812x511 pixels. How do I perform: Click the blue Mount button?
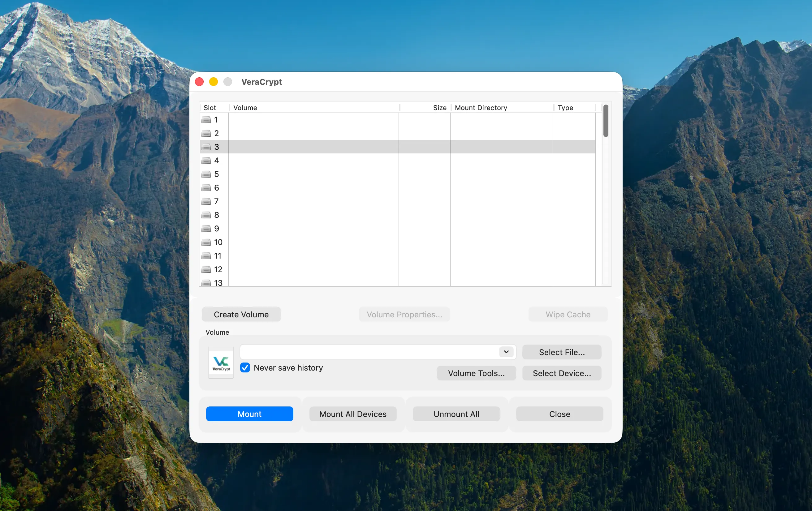coord(249,414)
